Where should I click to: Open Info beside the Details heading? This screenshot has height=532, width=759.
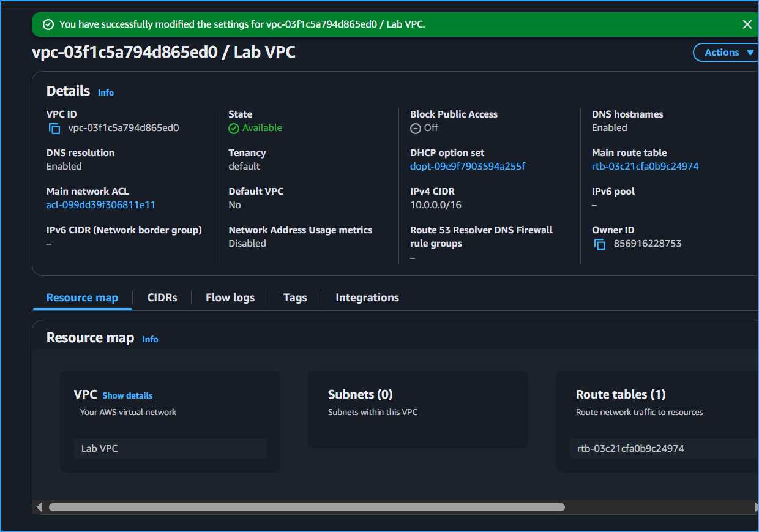click(x=105, y=92)
